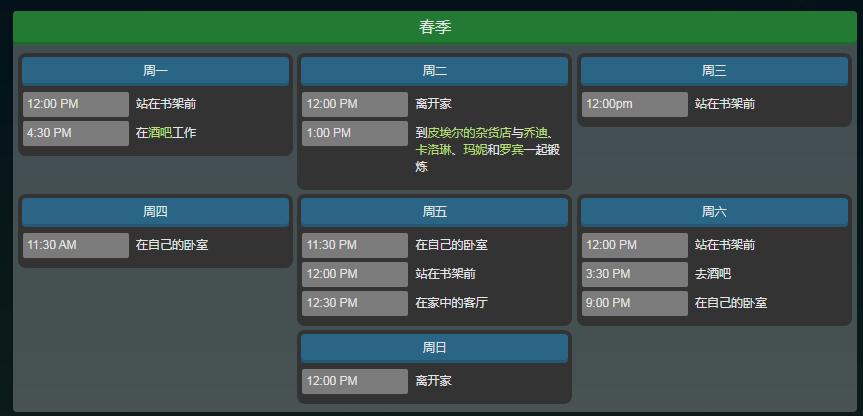Image resolution: width=863 pixels, height=416 pixels.
Task: Select the 周四 day header
Action: pos(156,212)
